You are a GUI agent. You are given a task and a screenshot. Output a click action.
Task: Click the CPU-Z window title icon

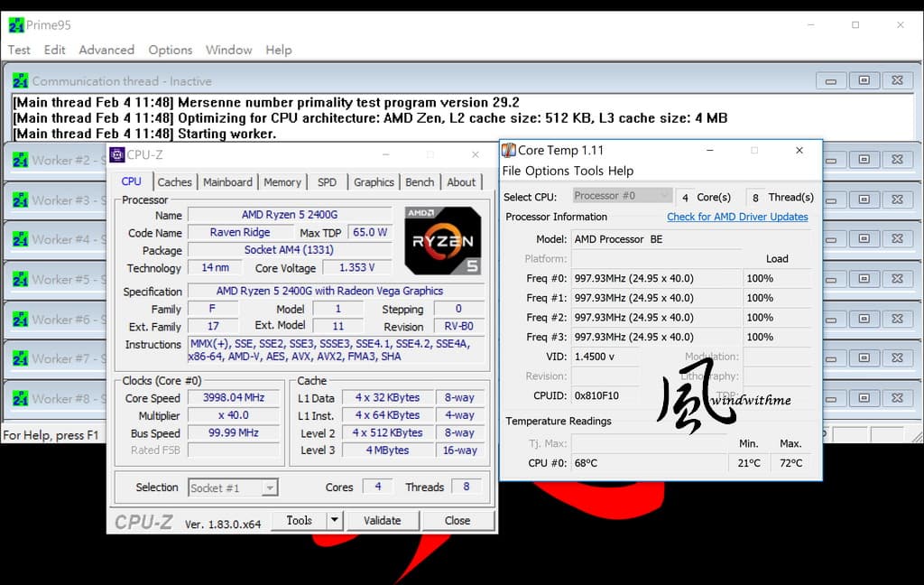click(116, 154)
